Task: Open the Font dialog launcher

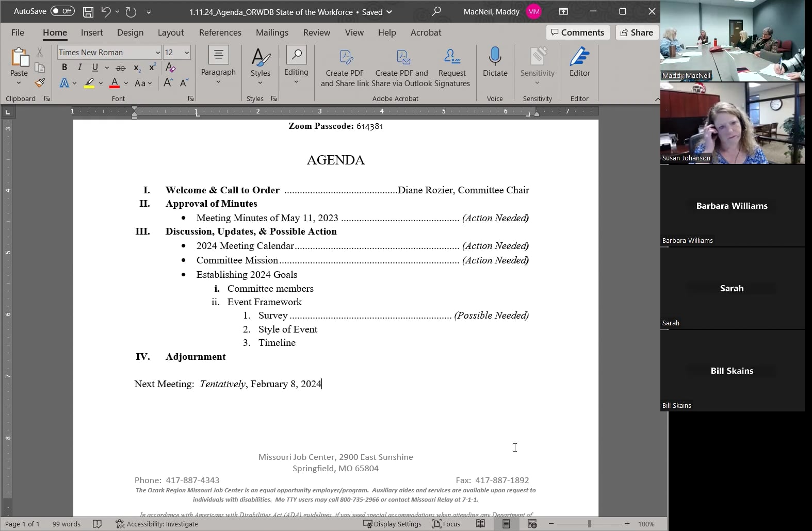Action: pos(191,98)
